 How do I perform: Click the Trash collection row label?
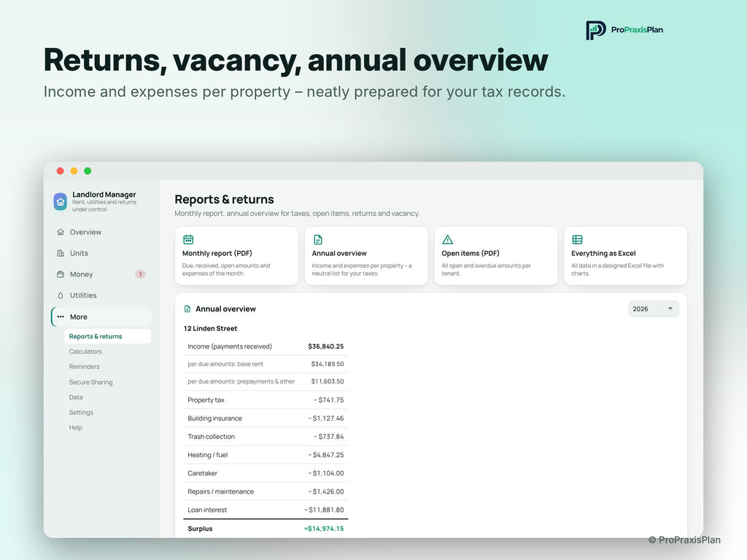(x=211, y=437)
